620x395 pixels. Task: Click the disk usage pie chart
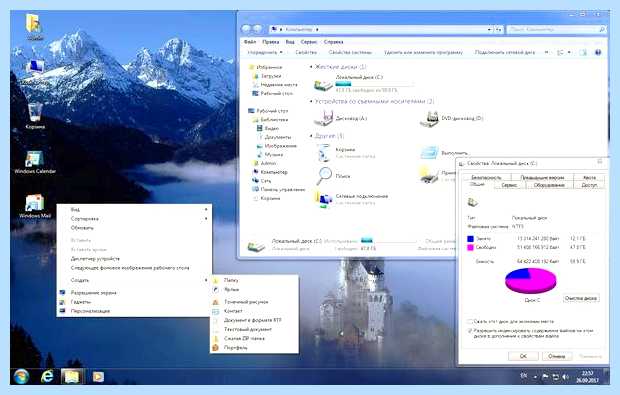point(531,280)
